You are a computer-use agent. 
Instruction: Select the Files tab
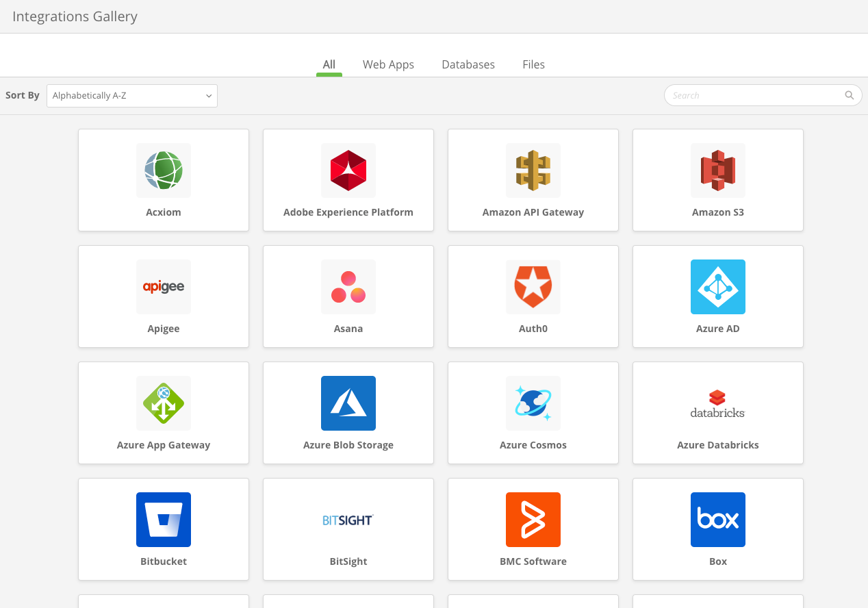point(533,64)
